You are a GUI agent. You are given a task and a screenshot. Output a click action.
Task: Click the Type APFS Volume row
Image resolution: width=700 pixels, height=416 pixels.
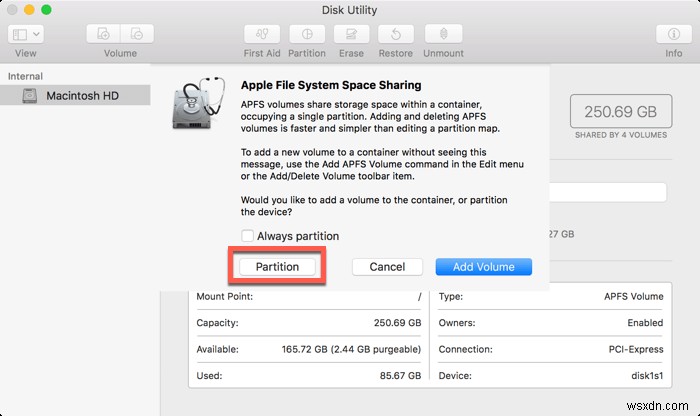coord(551,297)
